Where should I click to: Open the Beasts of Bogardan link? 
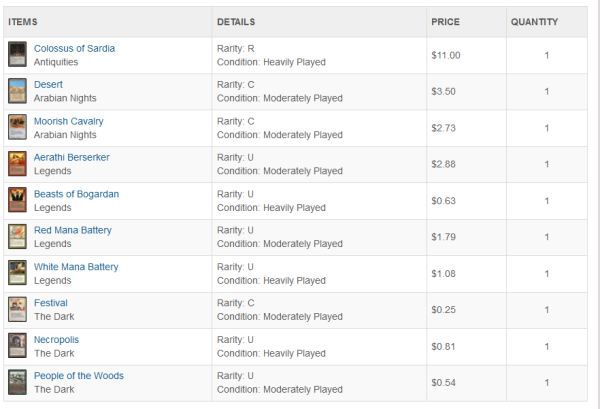(x=76, y=194)
